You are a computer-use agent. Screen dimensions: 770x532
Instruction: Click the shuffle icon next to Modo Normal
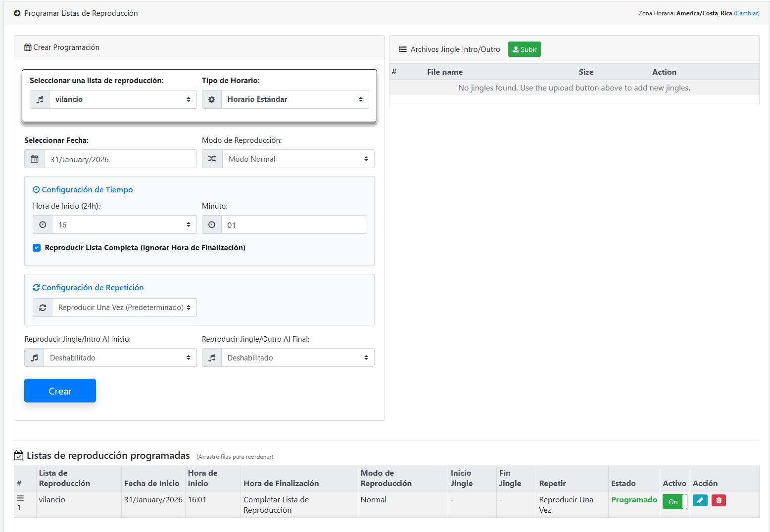coord(212,159)
